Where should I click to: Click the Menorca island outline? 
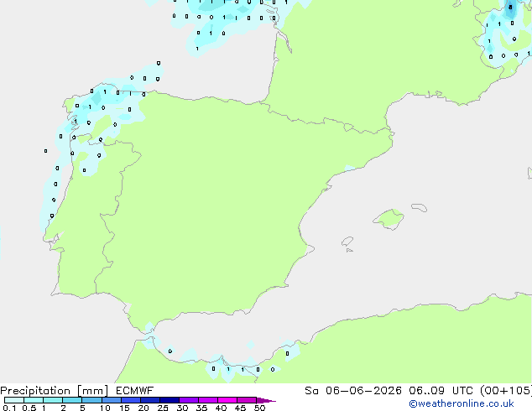[x=419, y=207]
